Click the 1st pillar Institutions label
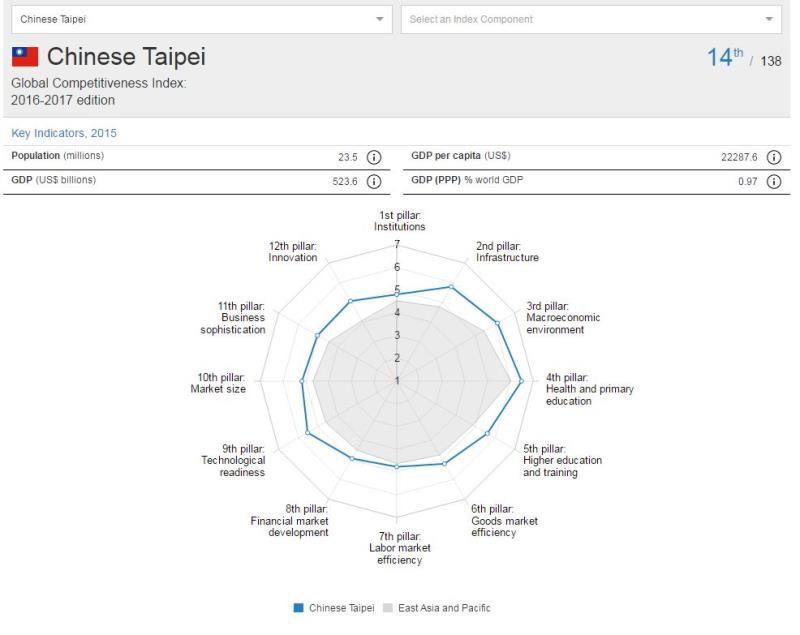 pos(399,220)
